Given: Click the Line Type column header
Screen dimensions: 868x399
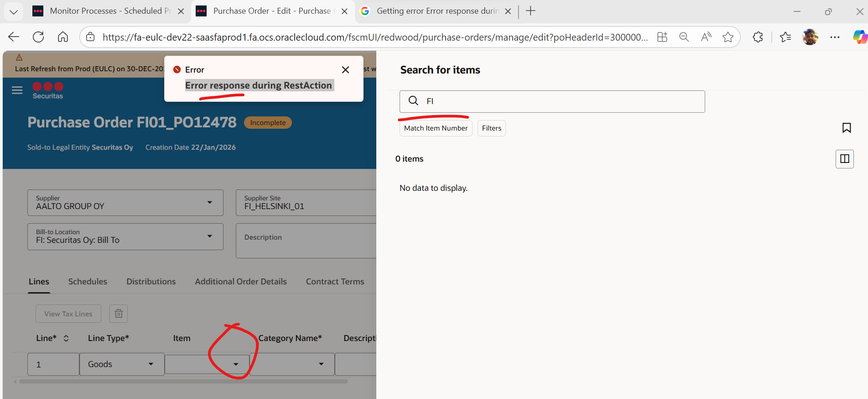Looking at the screenshot, I should point(109,338).
